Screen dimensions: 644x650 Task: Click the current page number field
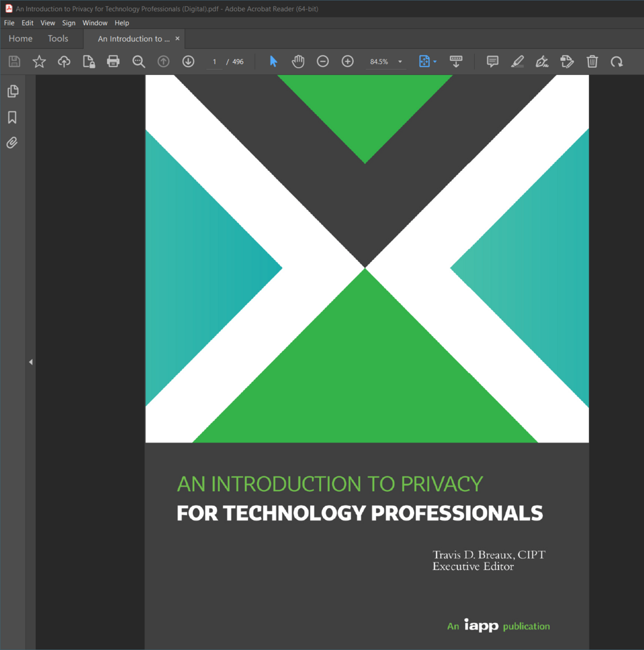coord(215,61)
